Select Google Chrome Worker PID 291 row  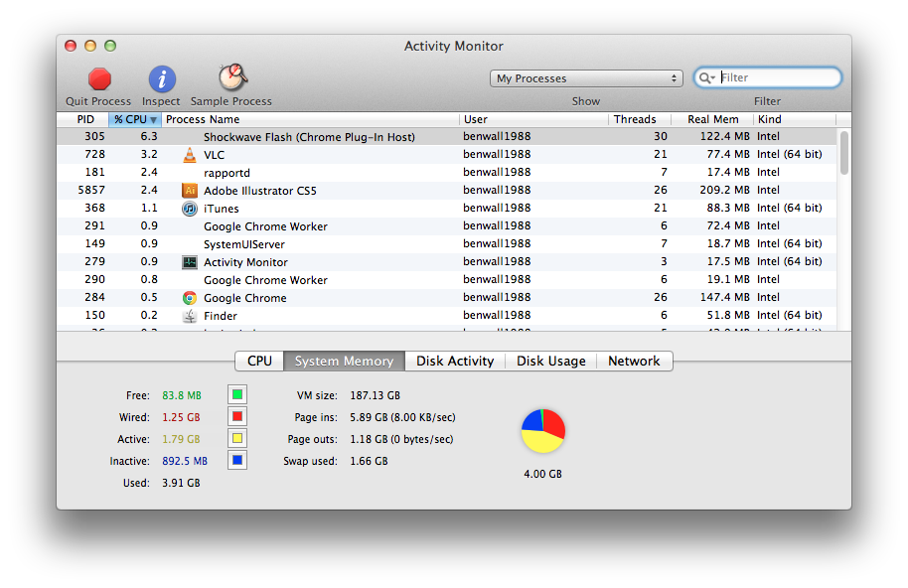pos(447,225)
